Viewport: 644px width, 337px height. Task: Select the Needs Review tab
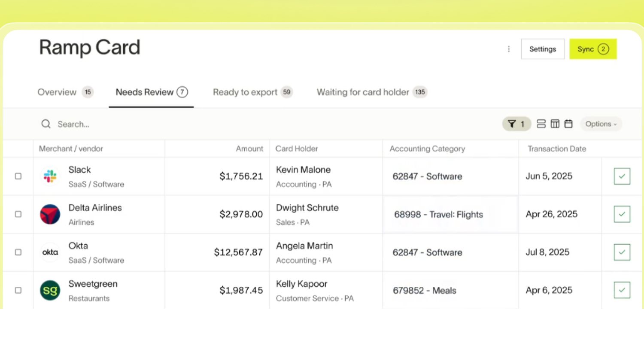pyautogui.click(x=152, y=92)
